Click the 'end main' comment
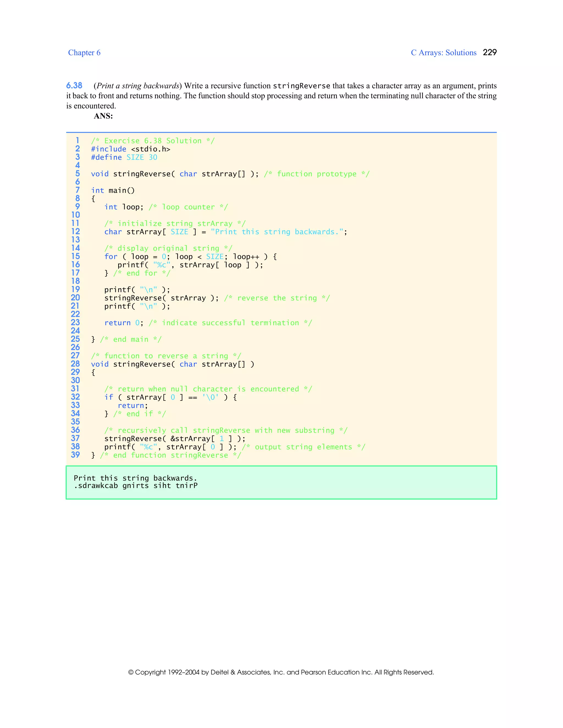The image size is (563, 728). (131, 339)
